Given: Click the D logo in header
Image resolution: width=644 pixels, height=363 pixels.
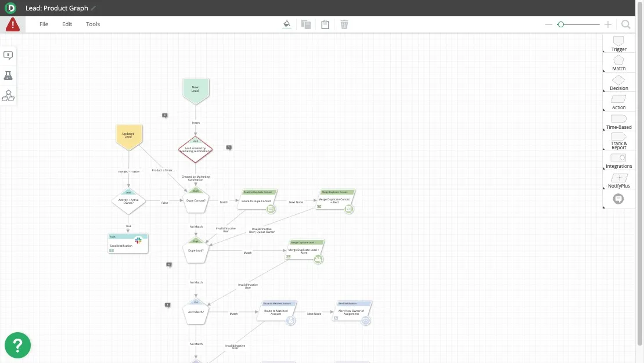Looking at the screenshot, I should [10, 8].
